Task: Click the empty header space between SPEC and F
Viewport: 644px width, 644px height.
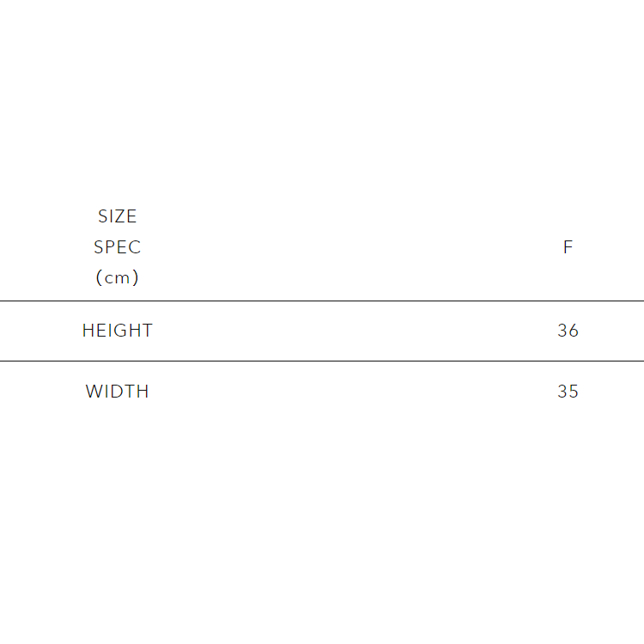Action: point(343,247)
